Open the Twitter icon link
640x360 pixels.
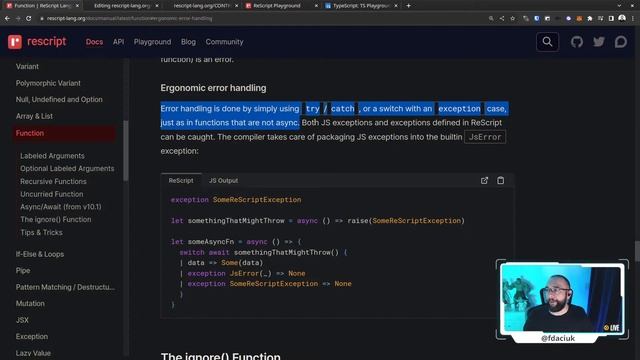click(x=598, y=42)
